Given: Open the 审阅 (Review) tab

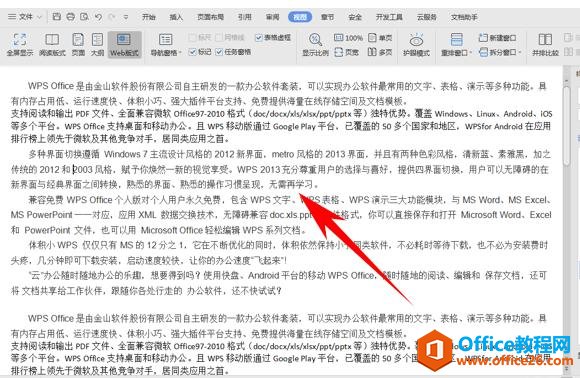Looking at the screenshot, I should point(273,17).
